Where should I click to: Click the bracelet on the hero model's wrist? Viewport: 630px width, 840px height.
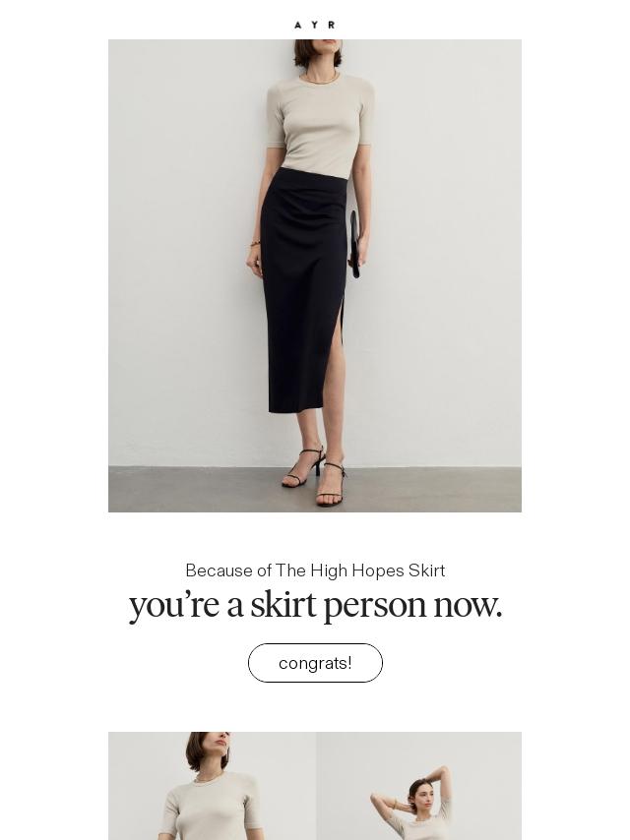(x=255, y=244)
